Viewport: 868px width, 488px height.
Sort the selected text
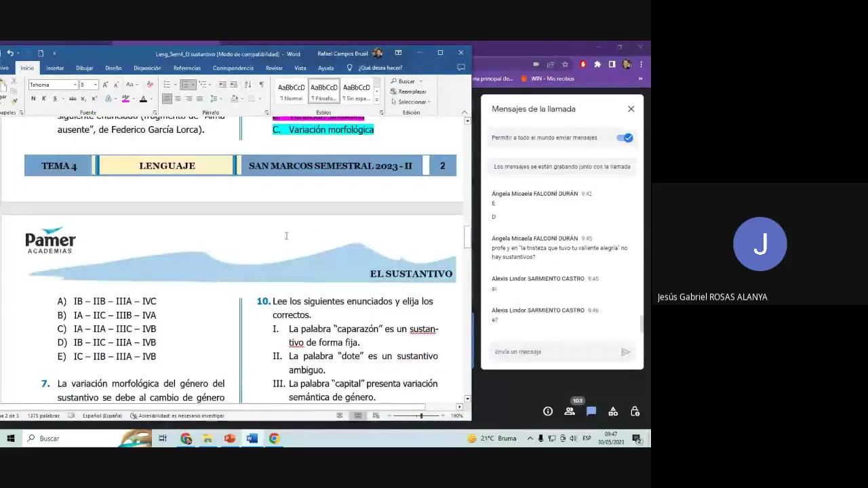pyautogui.click(x=248, y=85)
